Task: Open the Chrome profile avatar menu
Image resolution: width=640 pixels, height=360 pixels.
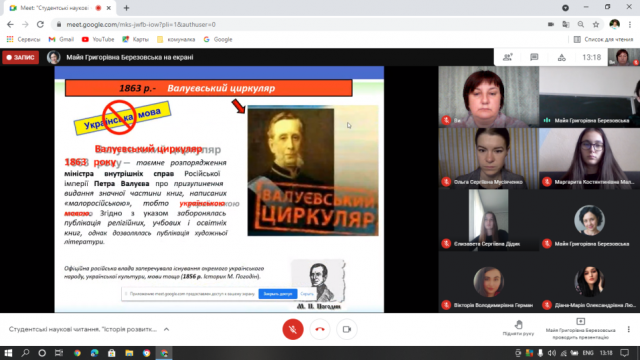Action: [614, 24]
